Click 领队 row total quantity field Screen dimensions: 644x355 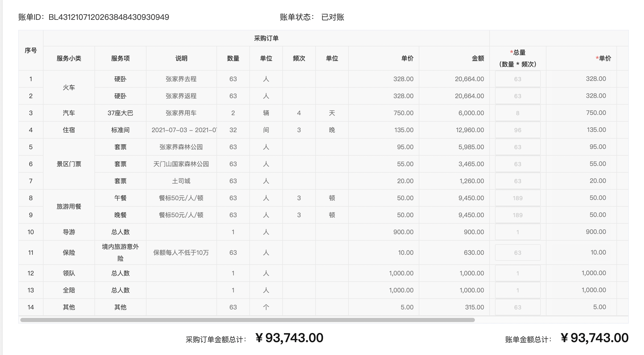coord(517,273)
